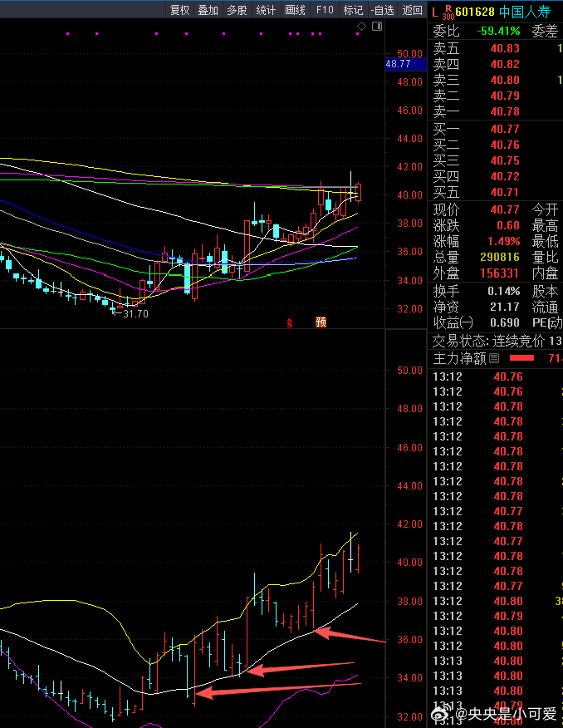Screen dimensions: 563x728
Task: Click the 交易状态: 连续竞价 status line
Action: click(497, 342)
